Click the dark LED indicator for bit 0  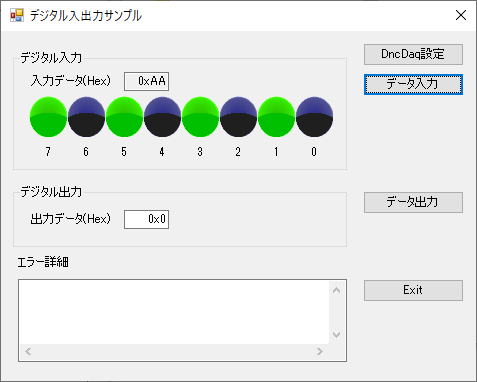pyautogui.click(x=314, y=117)
